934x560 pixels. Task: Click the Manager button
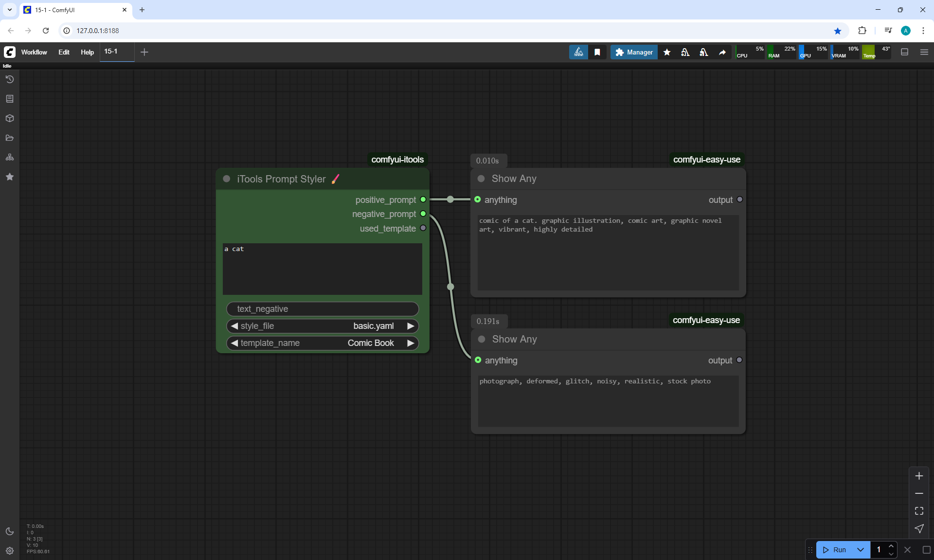pyautogui.click(x=634, y=52)
